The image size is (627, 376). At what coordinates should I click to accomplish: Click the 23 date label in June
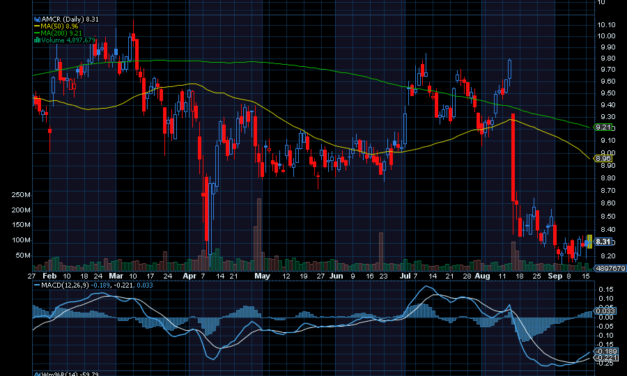(x=383, y=276)
